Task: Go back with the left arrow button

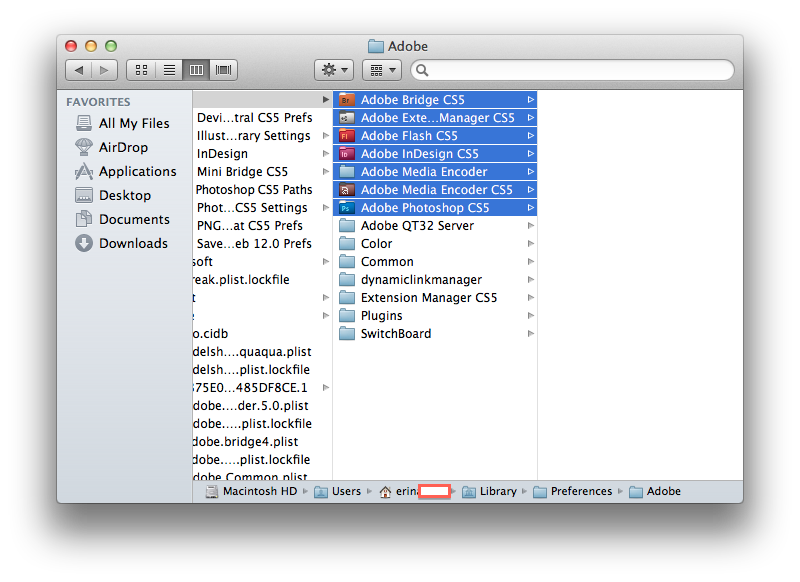Action: click(x=79, y=70)
